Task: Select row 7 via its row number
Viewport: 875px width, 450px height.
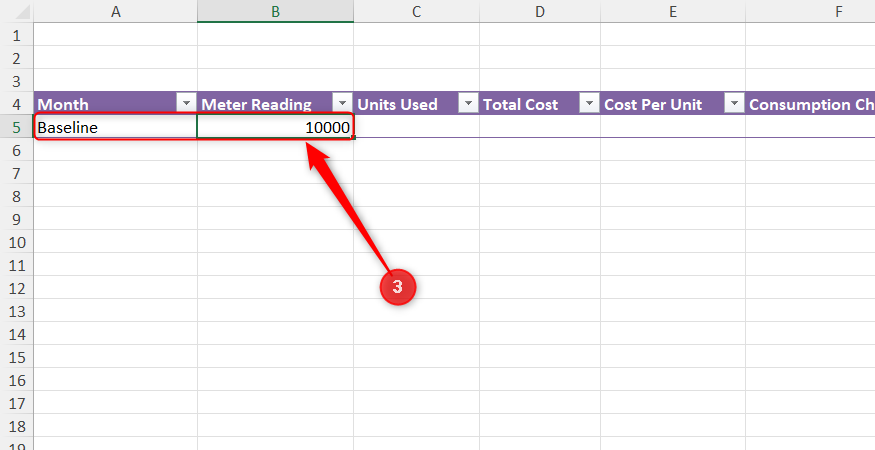Action: [x=17, y=173]
